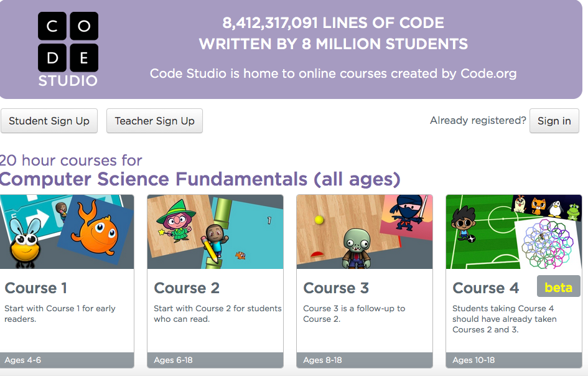This screenshot has height=376, width=588.
Task: Click the Ages 8-18 strip under Course 3
Action: pos(364,360)
